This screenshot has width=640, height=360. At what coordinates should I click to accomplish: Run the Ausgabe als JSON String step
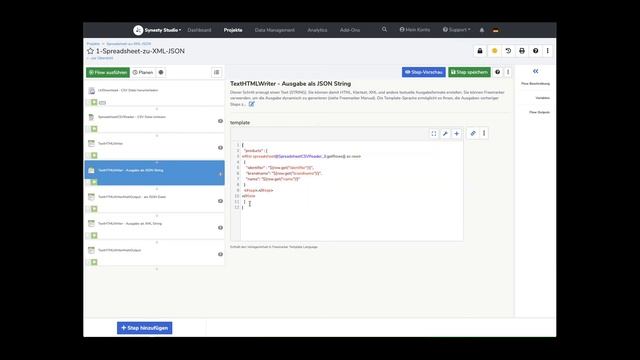click(94, 182)
